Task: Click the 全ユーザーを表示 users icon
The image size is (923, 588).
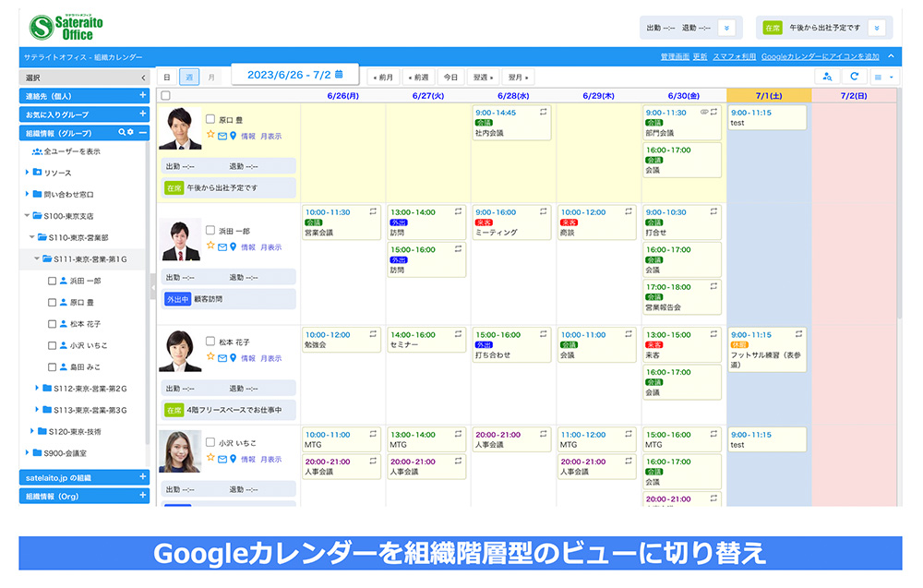Action: 37,151
